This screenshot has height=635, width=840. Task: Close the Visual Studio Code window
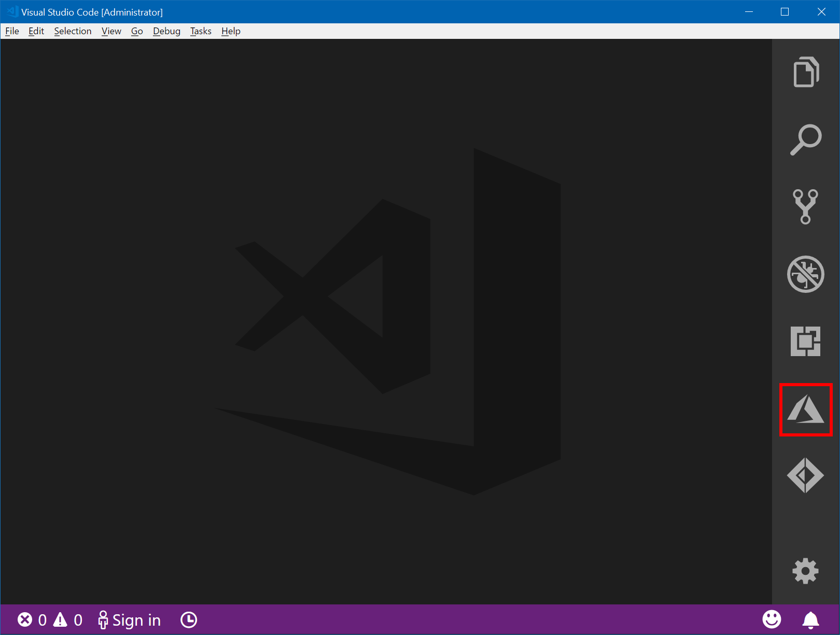[x=821, y=11]
